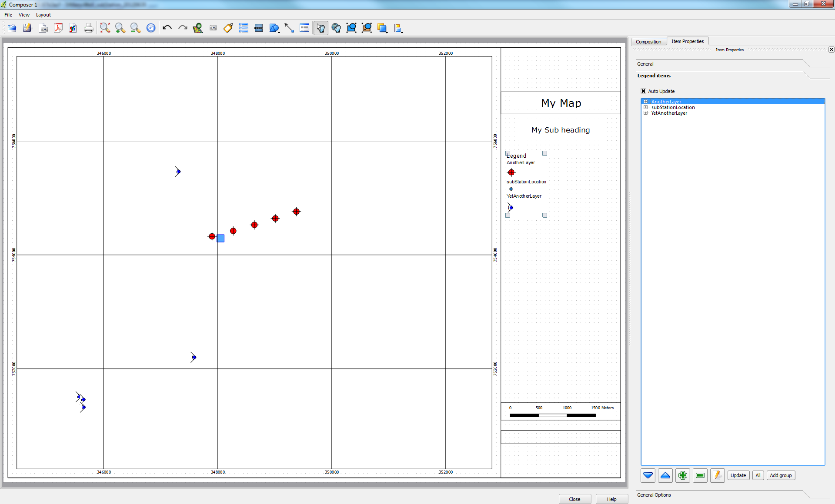835x504 pixels.
Task: Redo the last change
Action: click(183, 28)
